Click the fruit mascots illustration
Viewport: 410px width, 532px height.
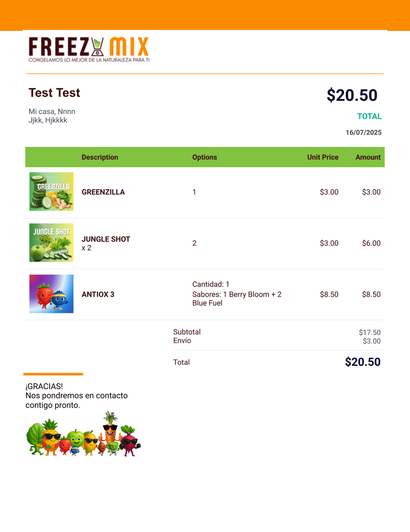84,434
